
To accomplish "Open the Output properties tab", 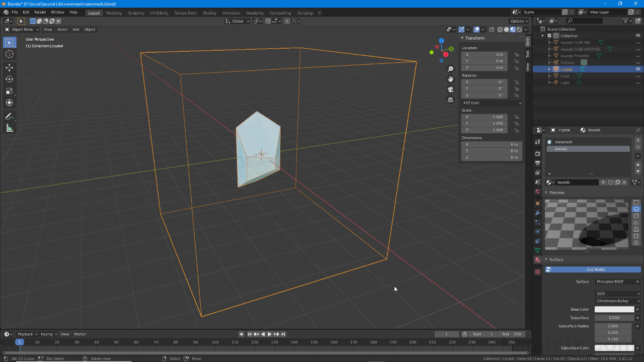I will coord(537,163).
